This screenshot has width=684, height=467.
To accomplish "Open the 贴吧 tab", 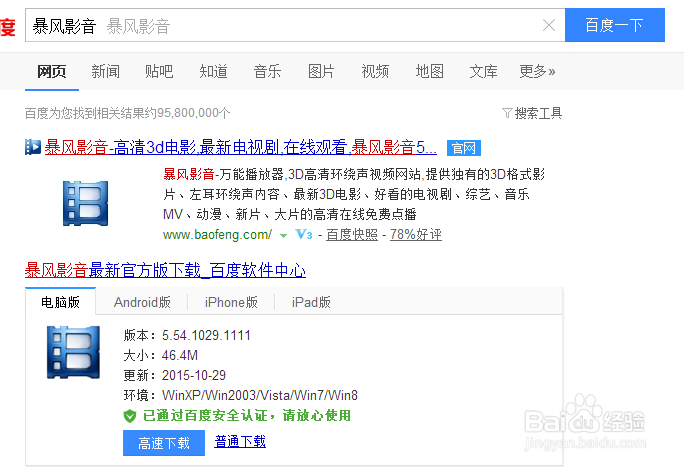I will click(x=159, y=71).
